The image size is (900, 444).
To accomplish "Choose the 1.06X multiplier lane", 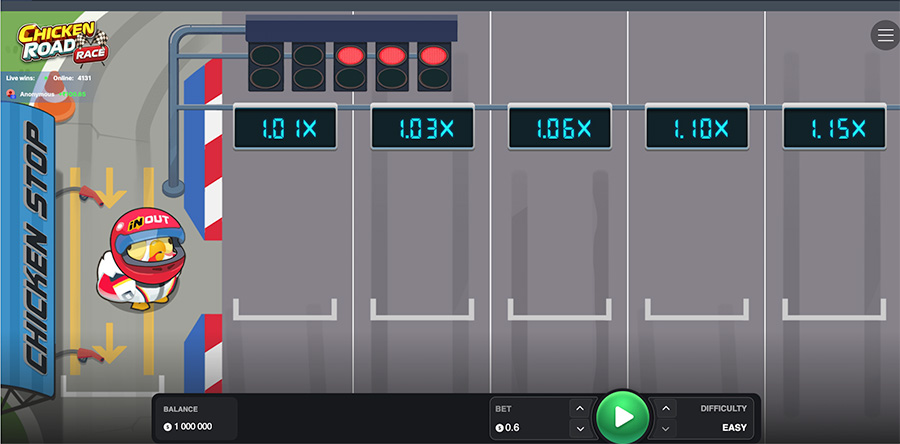I will 560,128.
